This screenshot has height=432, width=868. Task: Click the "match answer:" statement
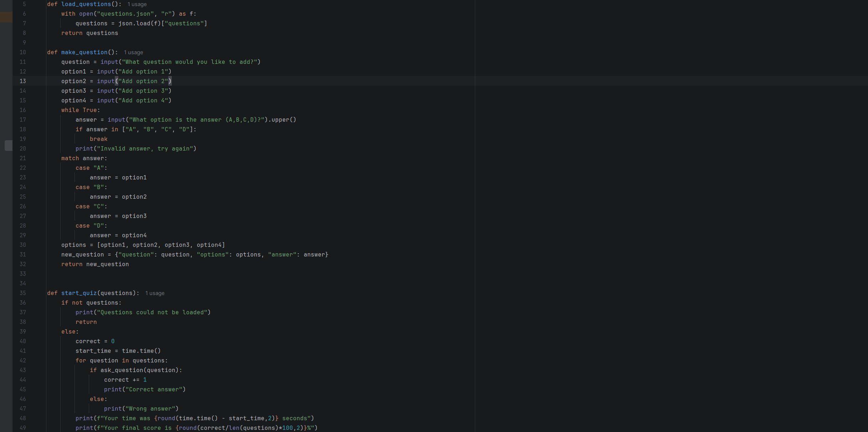click(84, 158)
